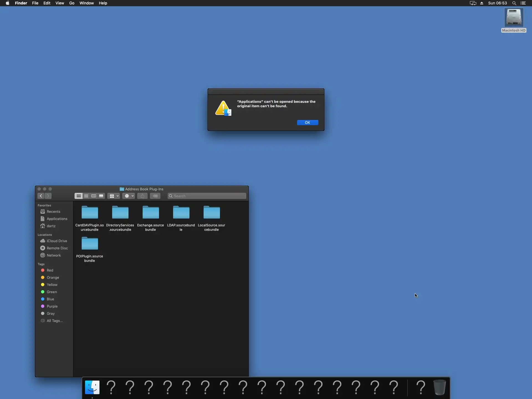Go back using the back arrow
The image size is (532, 399).
tap(41, 196)
